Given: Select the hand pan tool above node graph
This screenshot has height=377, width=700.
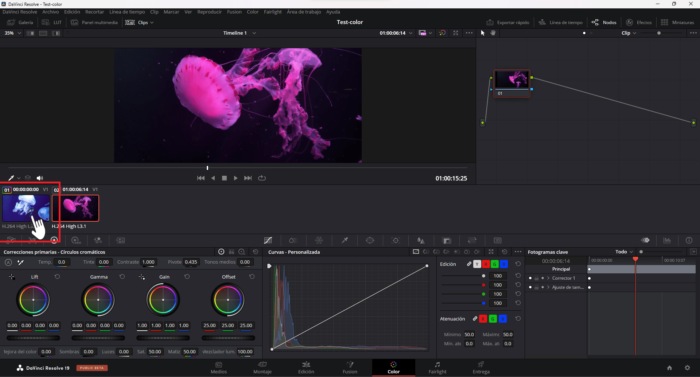Looking at the screenshot, I should coord(493,33).
